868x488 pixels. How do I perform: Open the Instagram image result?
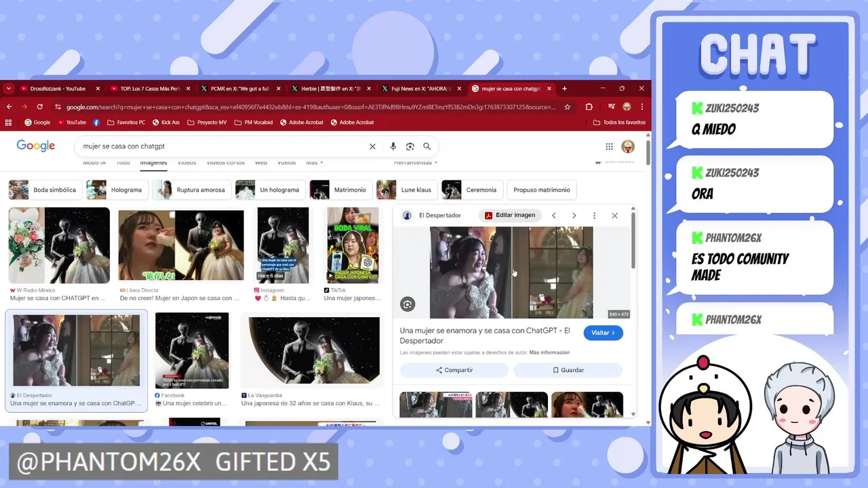point(283,245)
